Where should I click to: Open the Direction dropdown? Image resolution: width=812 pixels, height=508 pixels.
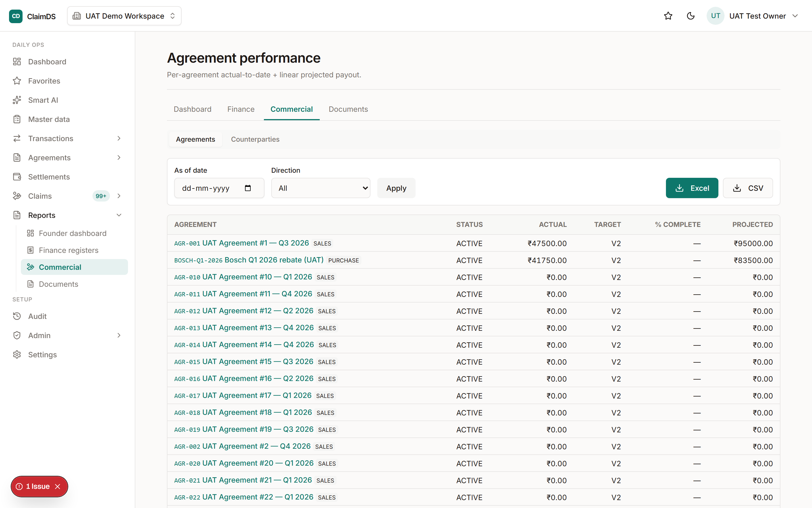tap(321, 188)
